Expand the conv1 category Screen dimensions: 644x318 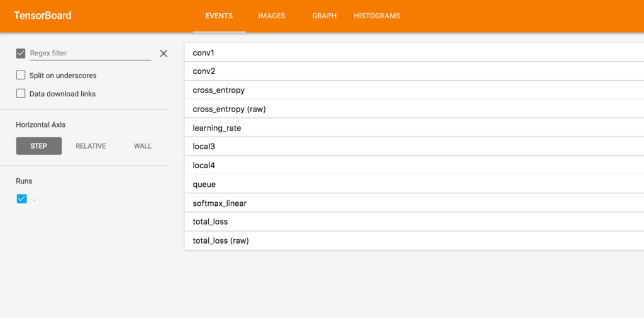point(414,52)
